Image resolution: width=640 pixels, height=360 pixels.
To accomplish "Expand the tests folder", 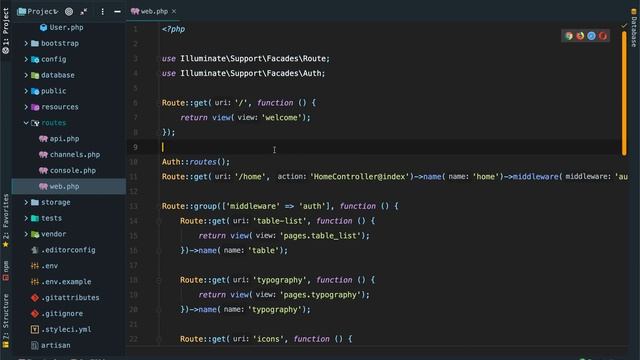I will click(x=26, y=218).
